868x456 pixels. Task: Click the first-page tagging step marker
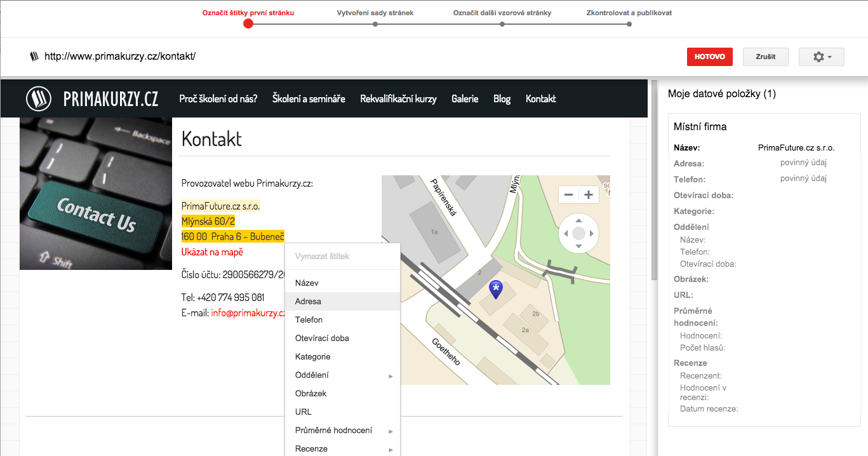(248, 23)
